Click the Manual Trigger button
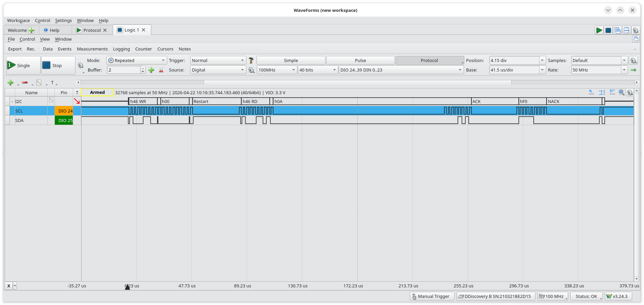The width and height of the screenshot is (644, 305). coord(432,296)
